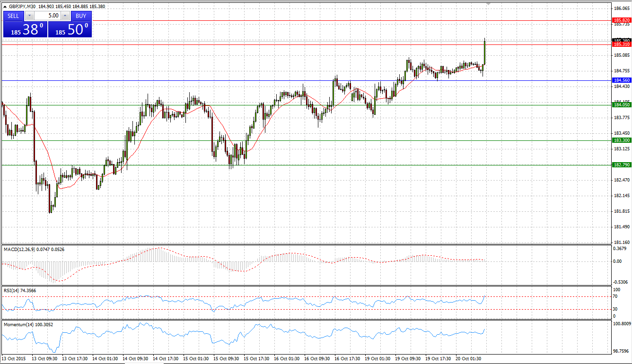The height and width of the screenshot is (364, 632).
Task: Click the -0.5306 MACD scale value
Action: pyautogui.click(x=620, y=282)
